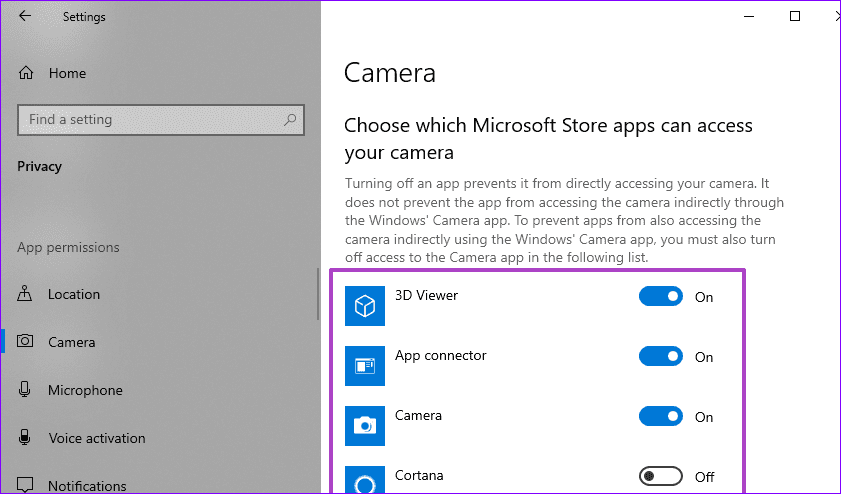Open Location permissions in the sidebar
This screenshot has width=841, height=494.
[x=73, y=294]
